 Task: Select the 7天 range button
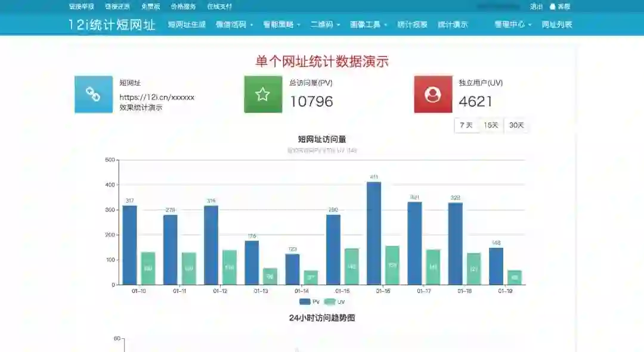coord(466,125)
